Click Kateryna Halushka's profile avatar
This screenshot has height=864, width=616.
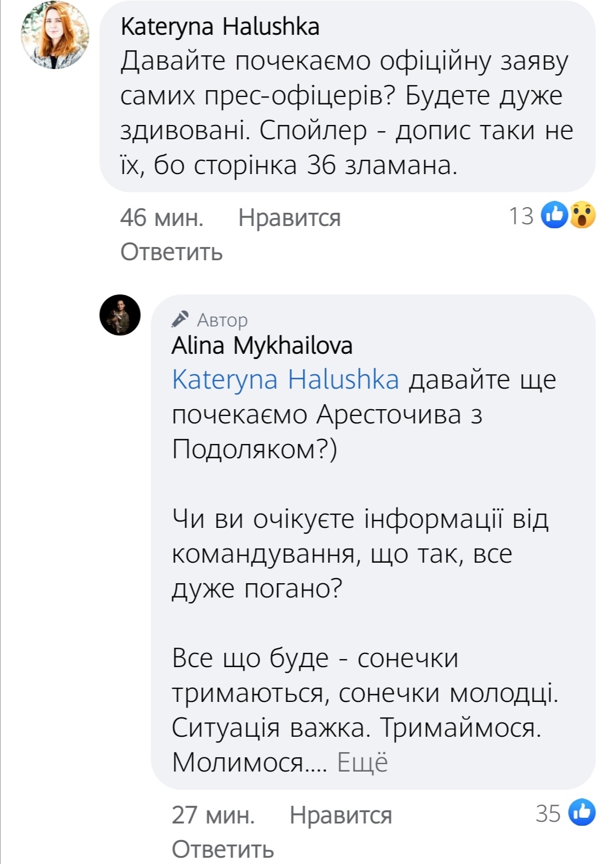55,35
